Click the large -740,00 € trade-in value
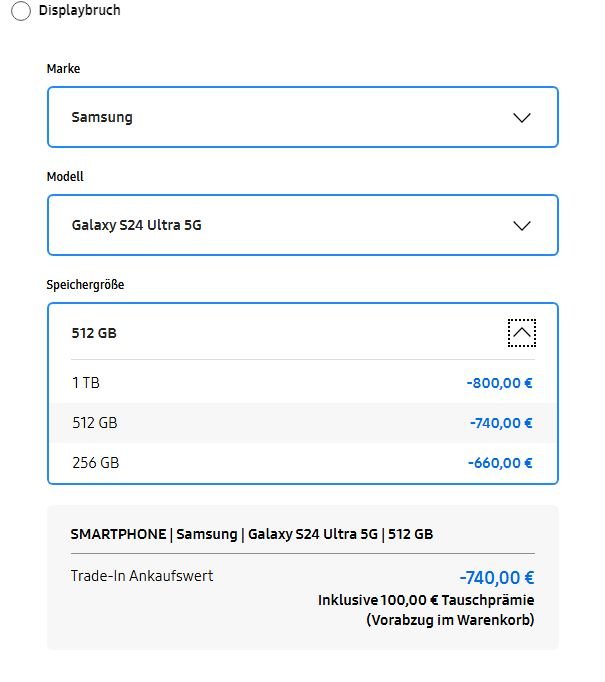605x682 pixels. coord(496,577)
